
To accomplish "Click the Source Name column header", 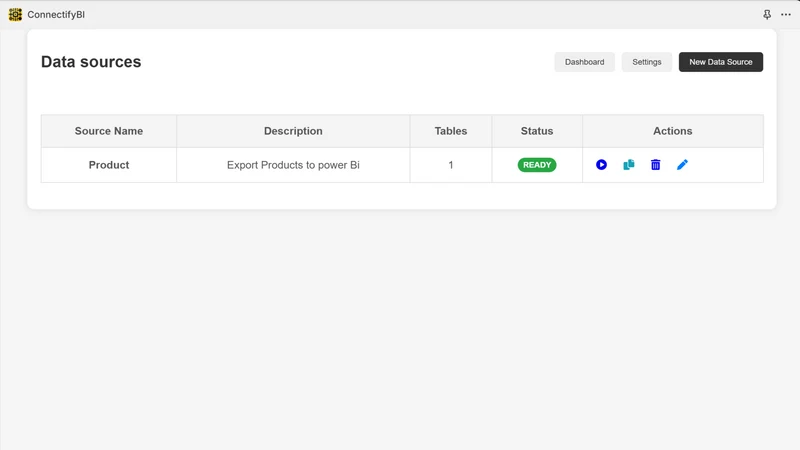I will coord(109,131).
